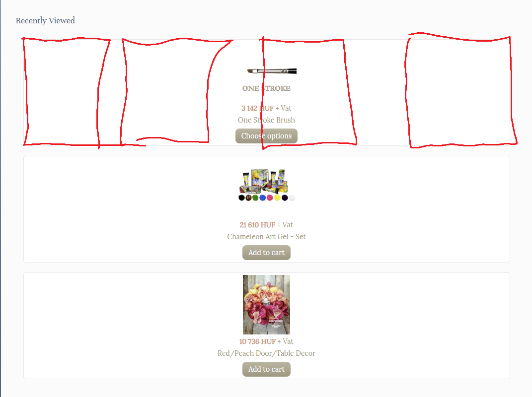
Task: Click the brown gel color dot
Action: click(x=248, y=198)
